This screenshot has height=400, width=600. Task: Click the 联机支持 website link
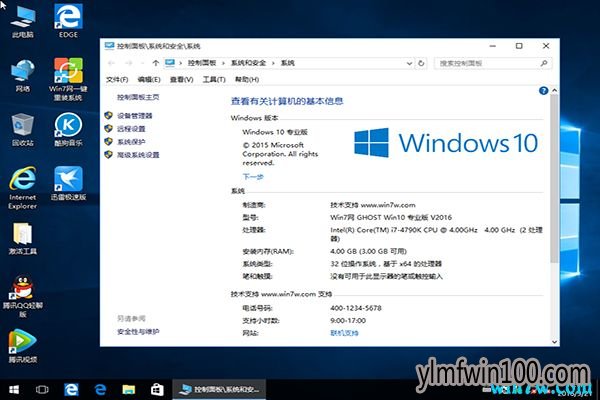[344, 333]
